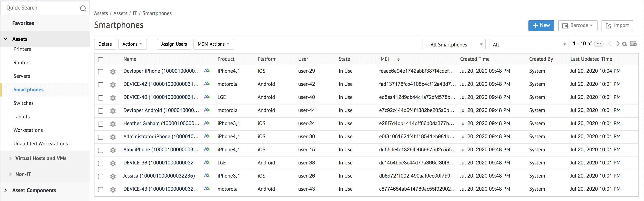The height and width of the screenshot is (201, 644).
Task: Click the Assign Users button
Action: coord(174,44)
